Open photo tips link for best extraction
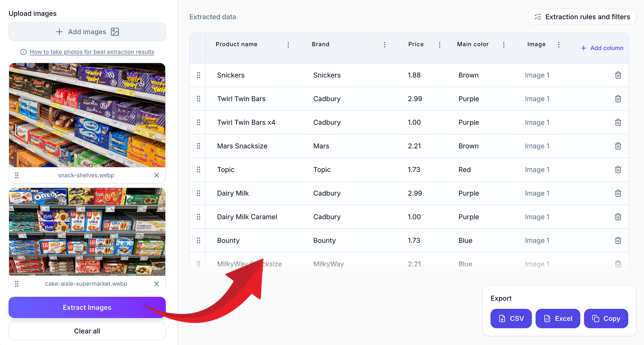The image size is (644, 345). (x=92, y=52)
